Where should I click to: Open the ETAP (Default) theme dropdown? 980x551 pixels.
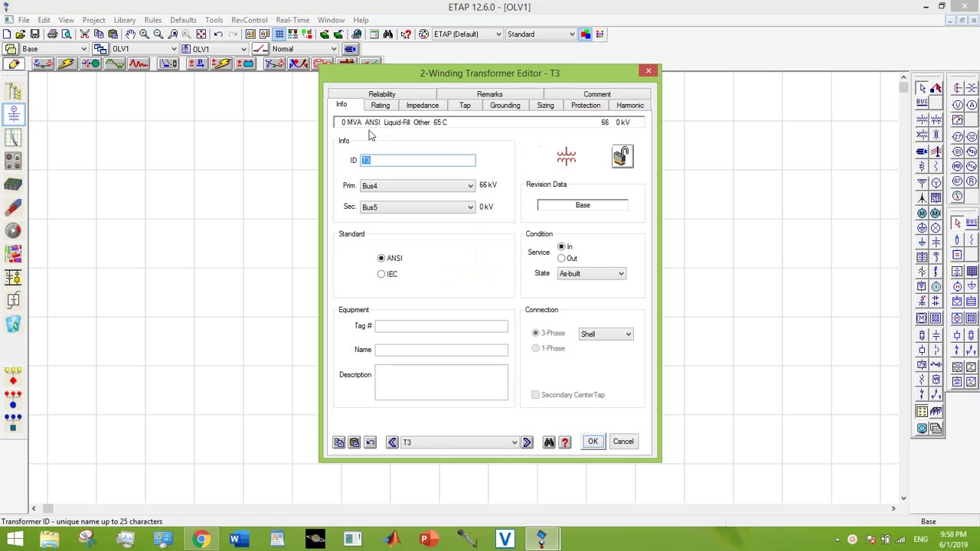(468, 34)
